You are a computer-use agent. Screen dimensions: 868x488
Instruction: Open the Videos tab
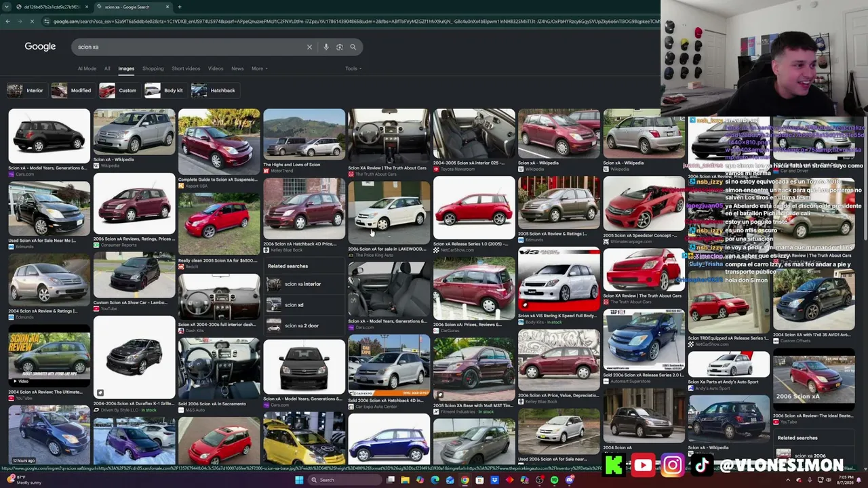coord(216,68)
